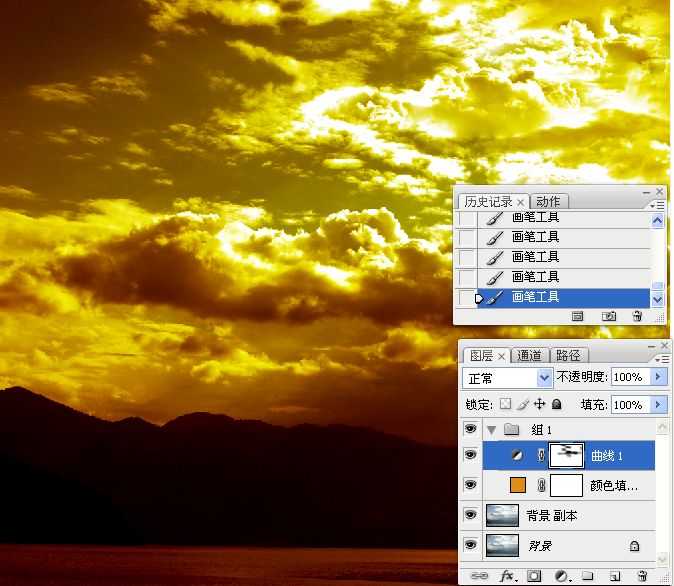Switch to the 动作 tab
This screenshot has height=586, width=674.
pyautogui.click(x=548, y=202)
